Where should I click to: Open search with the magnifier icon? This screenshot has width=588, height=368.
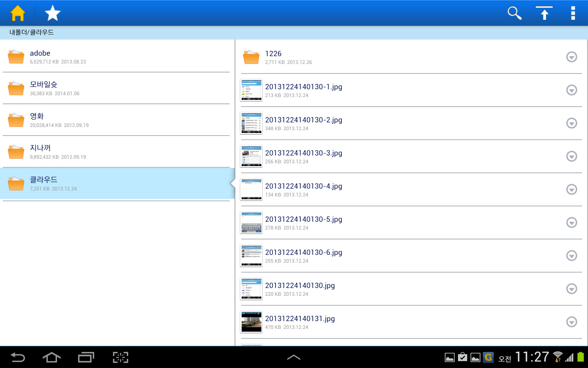(x=514, y=13)
